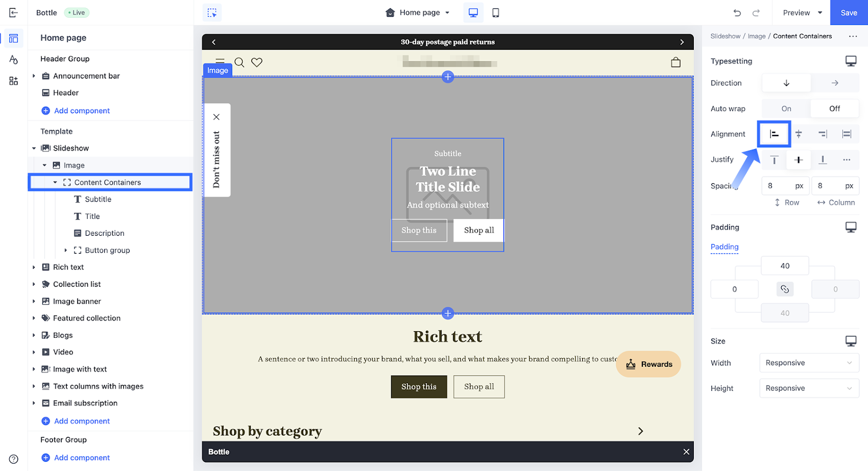Collapse the Content Containers node
This screenshot has height=471, width=868.
[x=55, y=182]
